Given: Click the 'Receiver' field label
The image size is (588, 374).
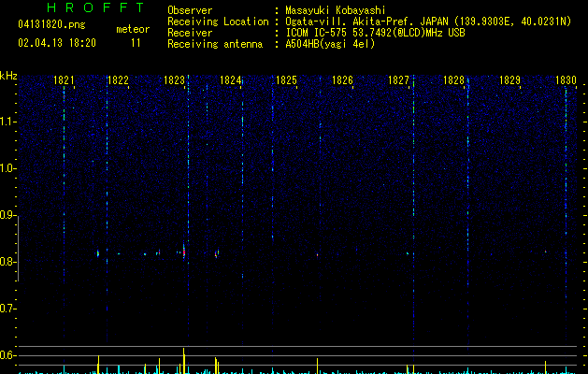Looking at the screenshot, I should click(190, 33).
